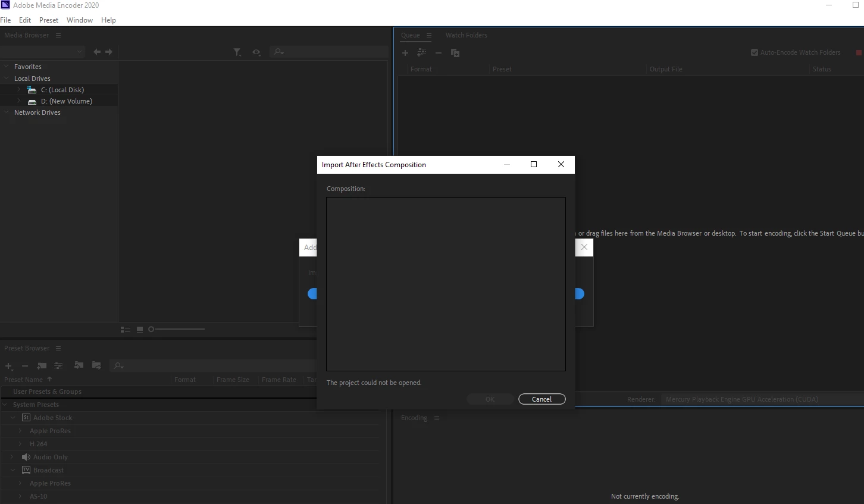Screen dimensions: 864x504
Task: Go back in Media Browser navigation
Action: (97, 52)
